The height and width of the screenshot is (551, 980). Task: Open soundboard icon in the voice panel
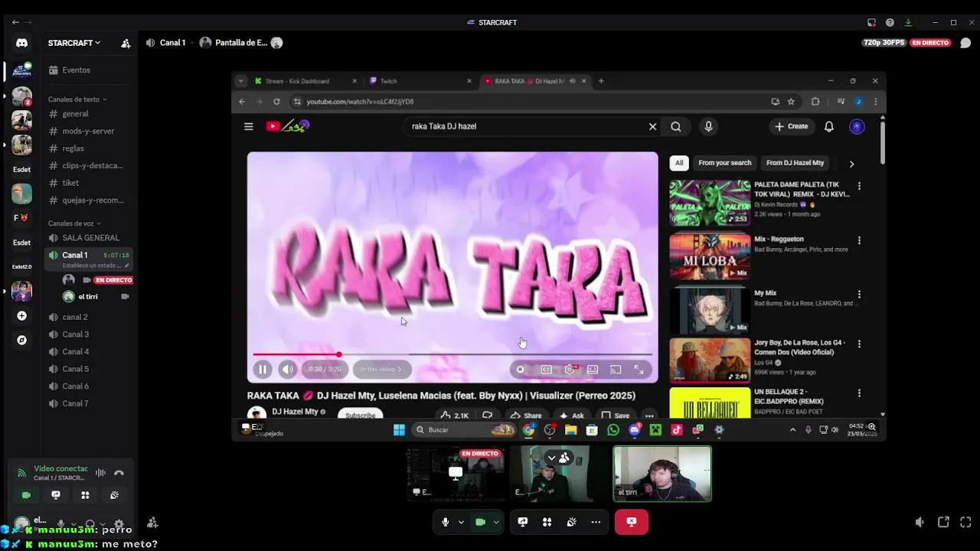[114, 495]
